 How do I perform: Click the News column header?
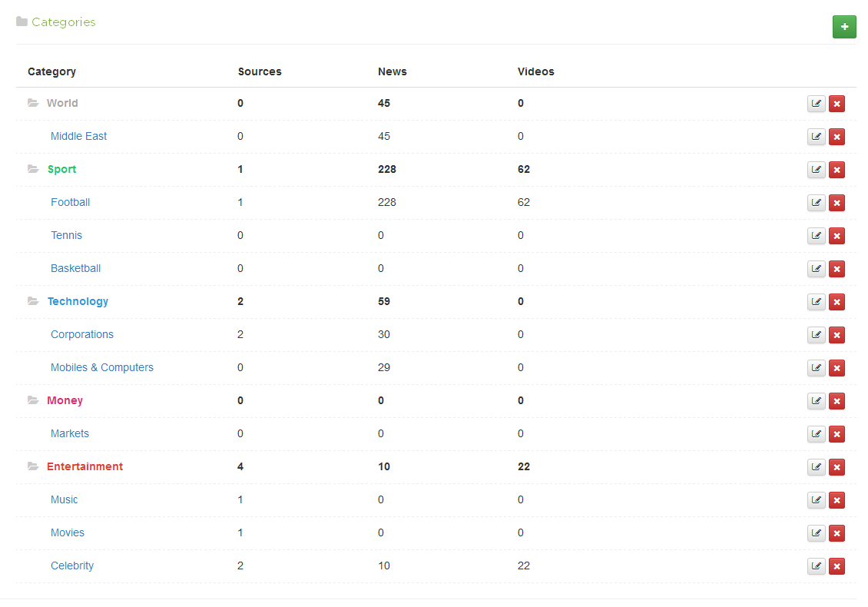pos(392,71)
